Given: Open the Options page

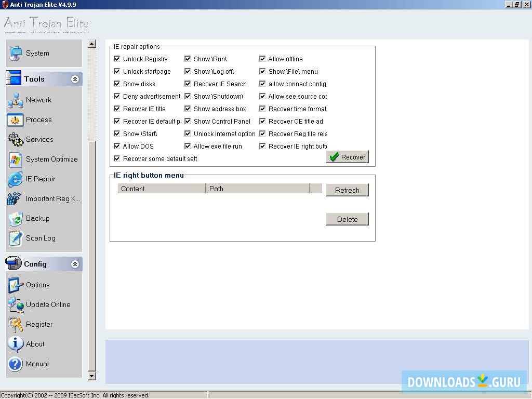Looking at the screenshot, I should tap(37, 285).
